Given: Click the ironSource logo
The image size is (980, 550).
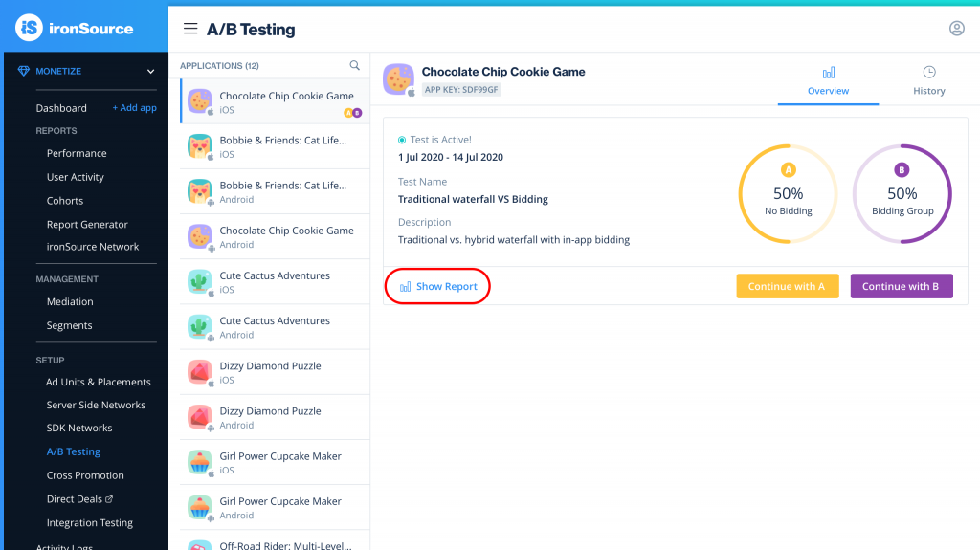Looking at the screenshot, I should pyautogui.click(x=75, y=28).
